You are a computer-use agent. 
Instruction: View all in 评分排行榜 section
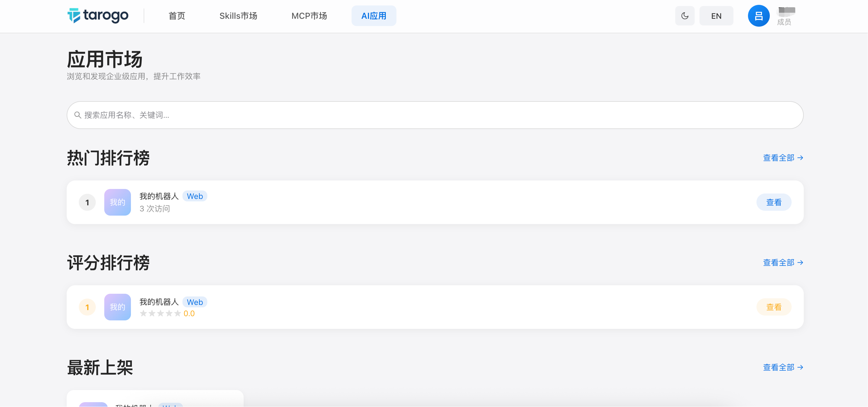tap(783, 263)
